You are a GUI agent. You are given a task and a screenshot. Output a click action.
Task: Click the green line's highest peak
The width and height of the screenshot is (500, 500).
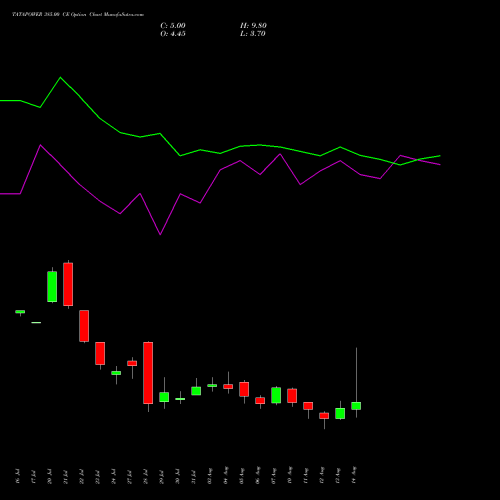coord(60,77)
